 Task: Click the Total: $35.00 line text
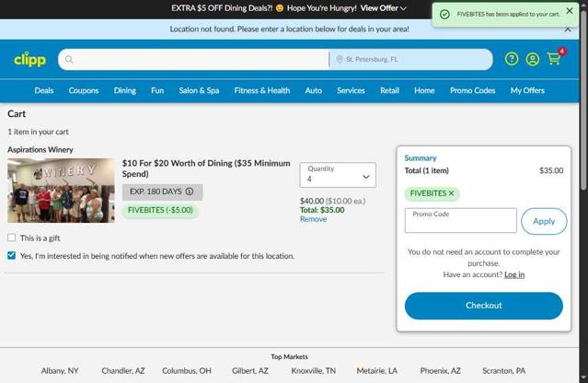[322, 210]
